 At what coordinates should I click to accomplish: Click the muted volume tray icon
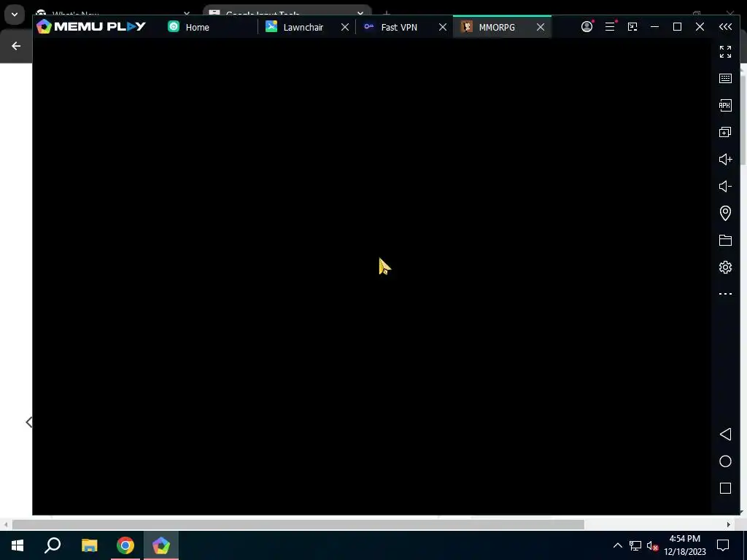click(x=652, y=545)
